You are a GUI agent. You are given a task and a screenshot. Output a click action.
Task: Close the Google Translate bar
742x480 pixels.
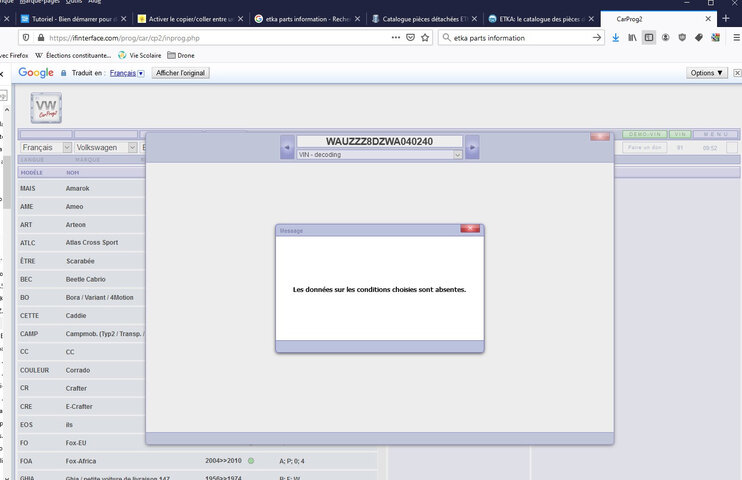click(737, 73)
